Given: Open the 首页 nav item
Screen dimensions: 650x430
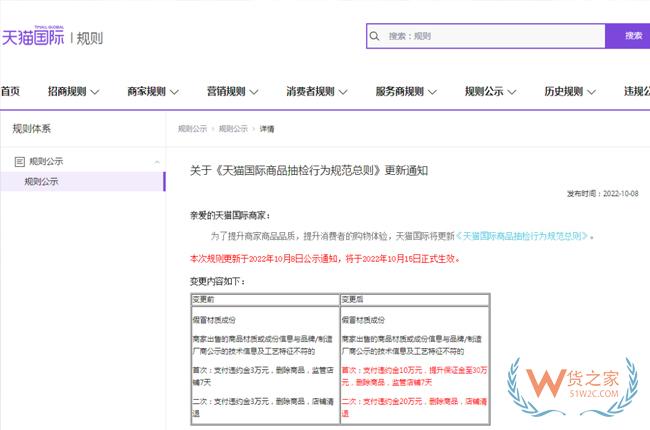Looking at the screenshot, I should tap(10, 91).
